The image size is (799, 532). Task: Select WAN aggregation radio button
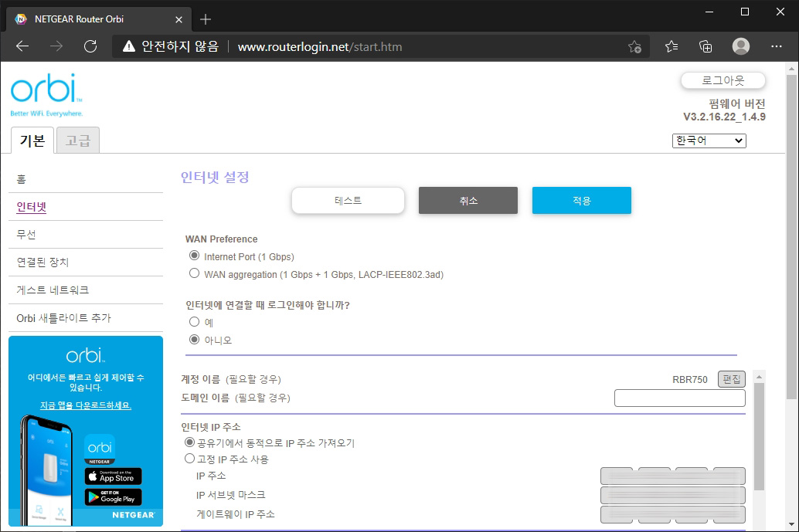point(194,273)
